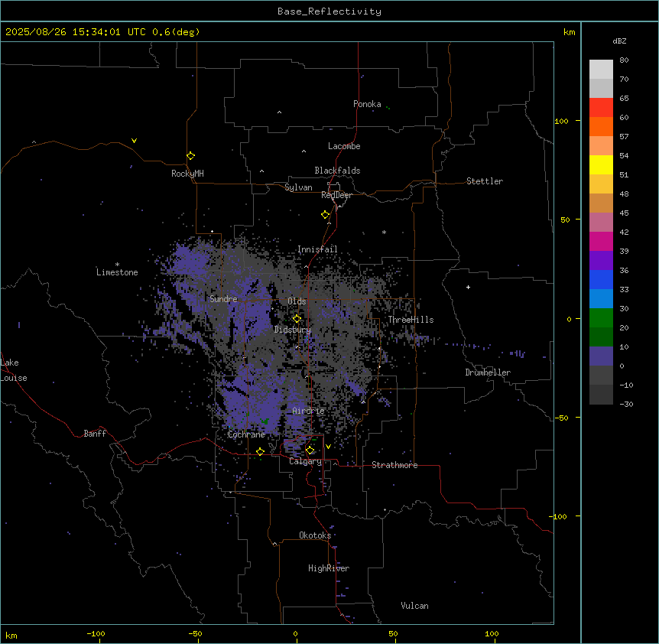The height and width of the screenshot is (644, 659).
Task: Select the purple 10 dBZ legend swatch
Action: tap(601, 356)
